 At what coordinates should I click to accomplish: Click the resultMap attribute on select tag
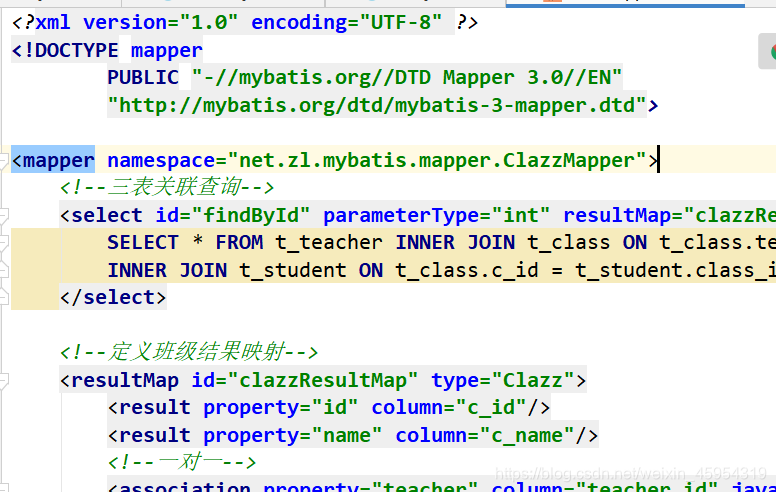point(669,215)
